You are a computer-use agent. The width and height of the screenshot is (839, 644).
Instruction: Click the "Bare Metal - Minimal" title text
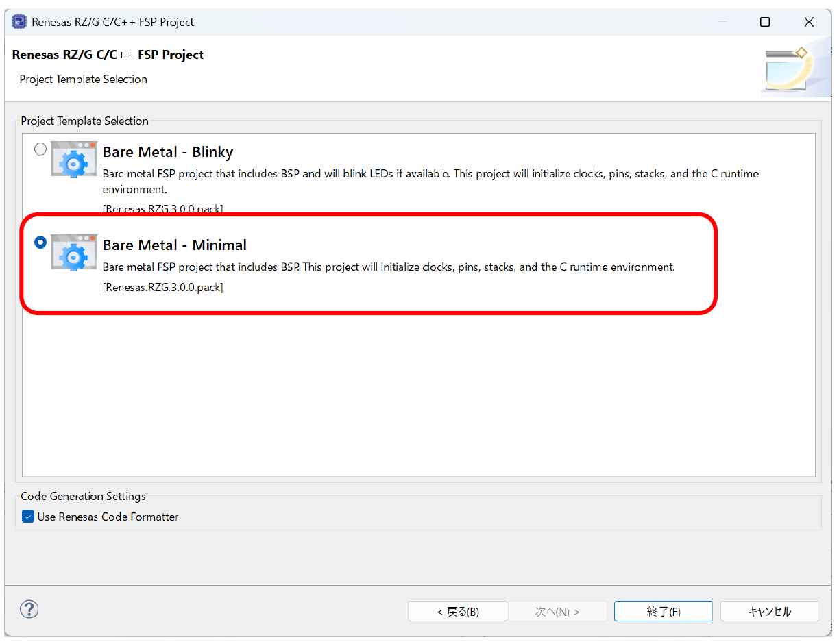tap(175, 245)
